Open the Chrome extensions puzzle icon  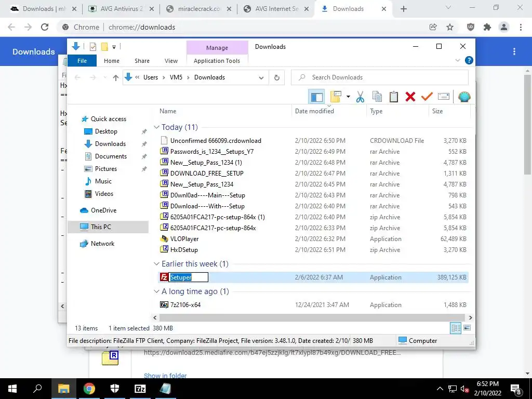[x=487, y=27]
